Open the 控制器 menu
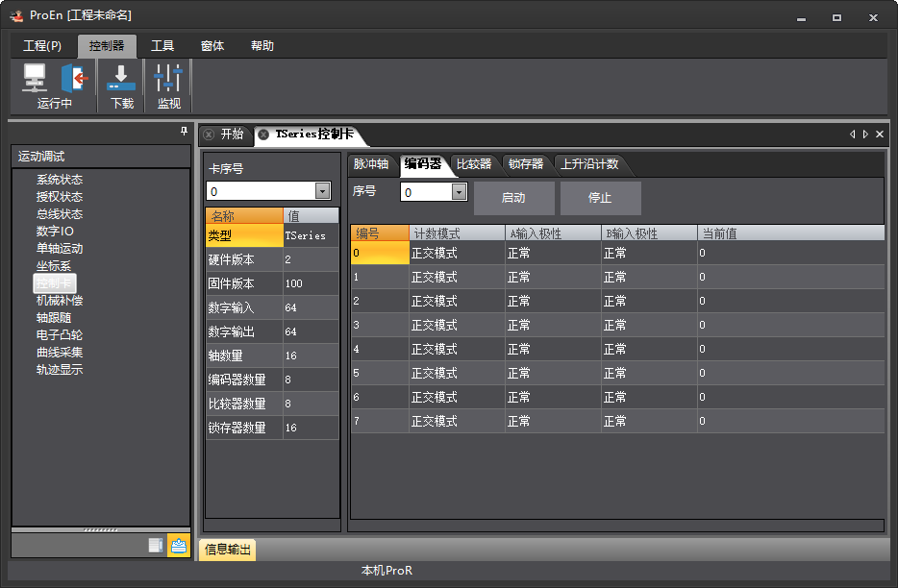Image resolution: width=898 pixels, height=588 pixels. click(x=107, y=46)
